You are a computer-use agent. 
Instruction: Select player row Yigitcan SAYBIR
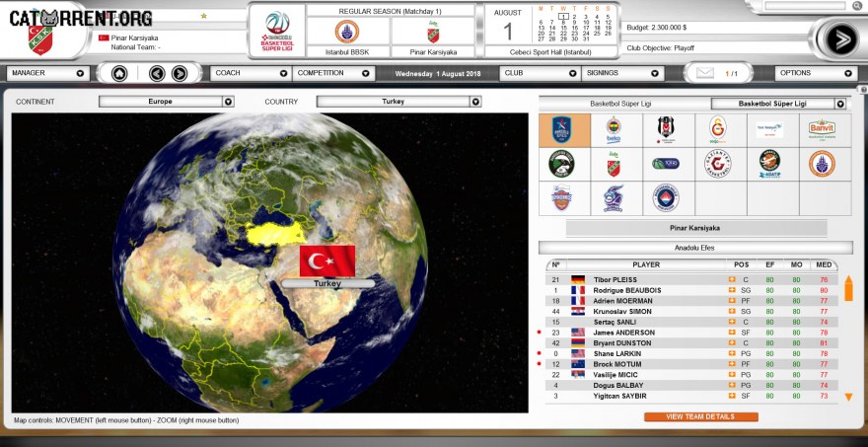(691, 396)
